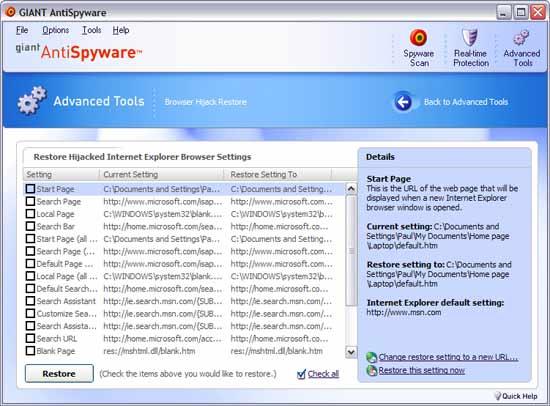Check the Blank Page checkbox
The image size is (550, 406).
pyautogui.click(x=31, y=351)
